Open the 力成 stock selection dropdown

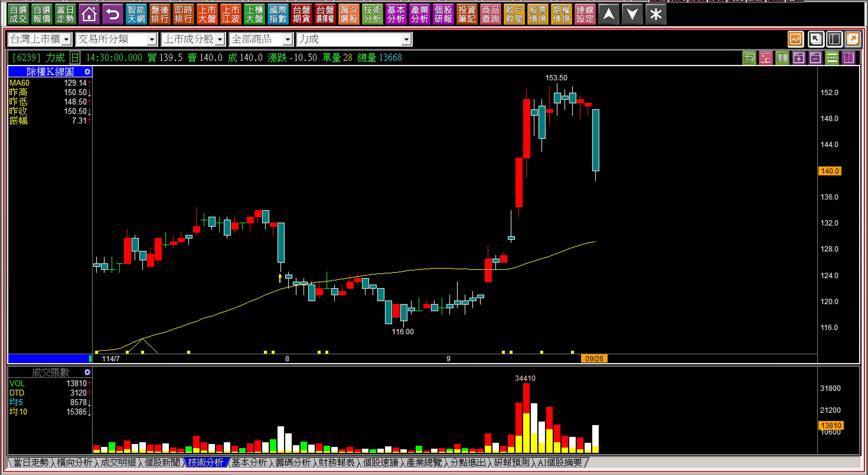(x=406, y=40)
